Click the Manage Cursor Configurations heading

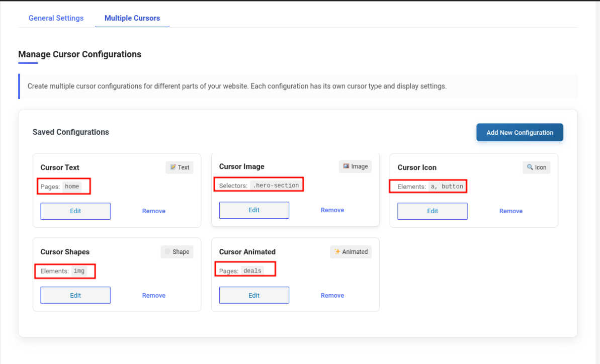[79, 54]
